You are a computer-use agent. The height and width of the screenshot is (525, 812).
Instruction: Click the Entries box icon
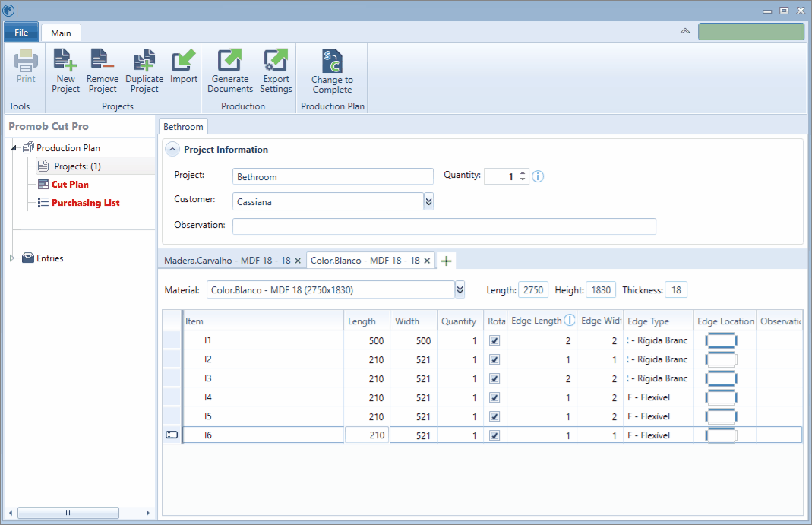28,258
